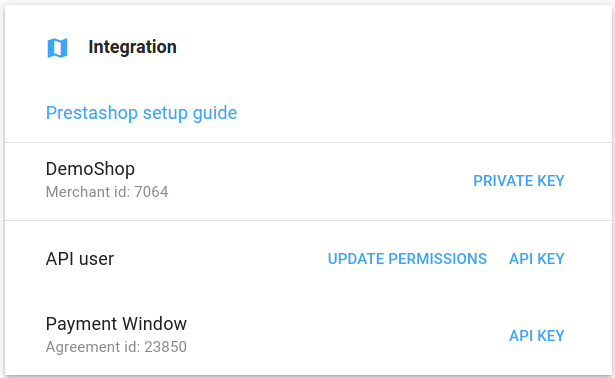This screenshot has width=615, height=378.
Task: Show the DemoShop PRIVATE KEY
Action: click(x=519, y=181)
